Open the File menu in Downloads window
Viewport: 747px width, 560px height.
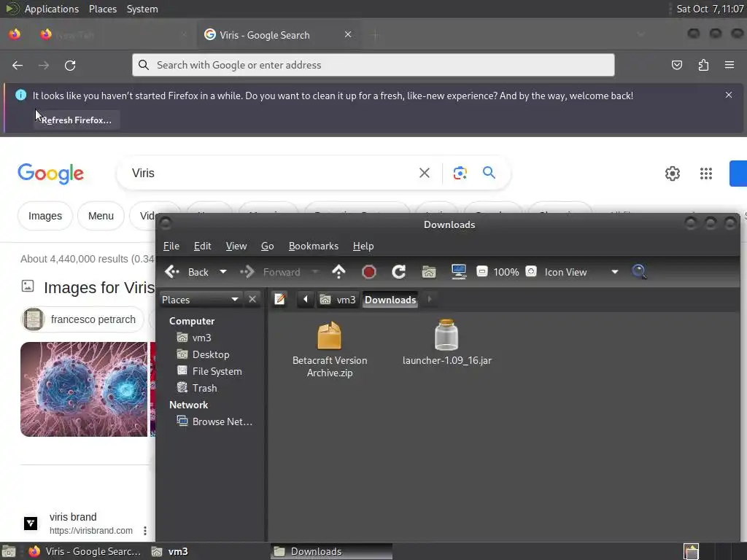coord(171,246)
